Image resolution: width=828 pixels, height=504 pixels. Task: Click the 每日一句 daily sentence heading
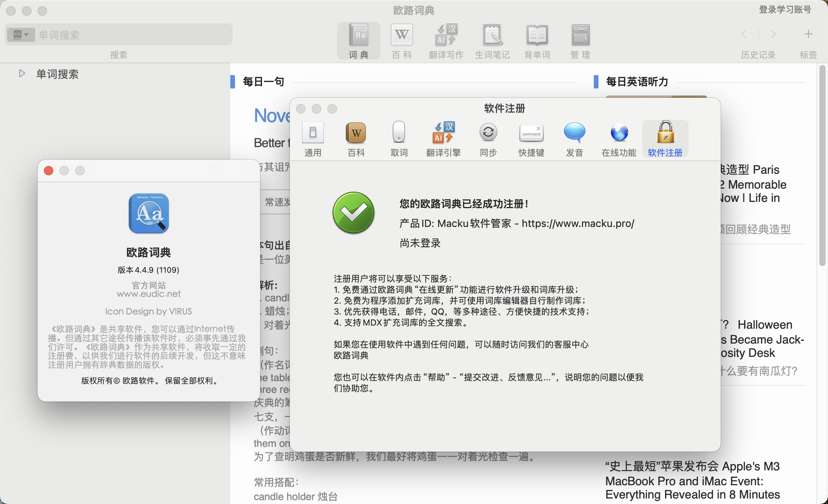(x=263, y=81)
